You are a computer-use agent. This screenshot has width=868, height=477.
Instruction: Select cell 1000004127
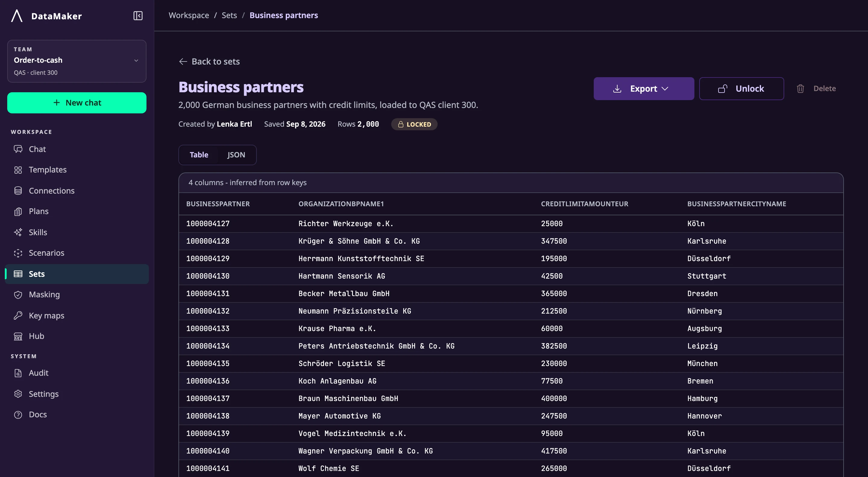[208, 223]
